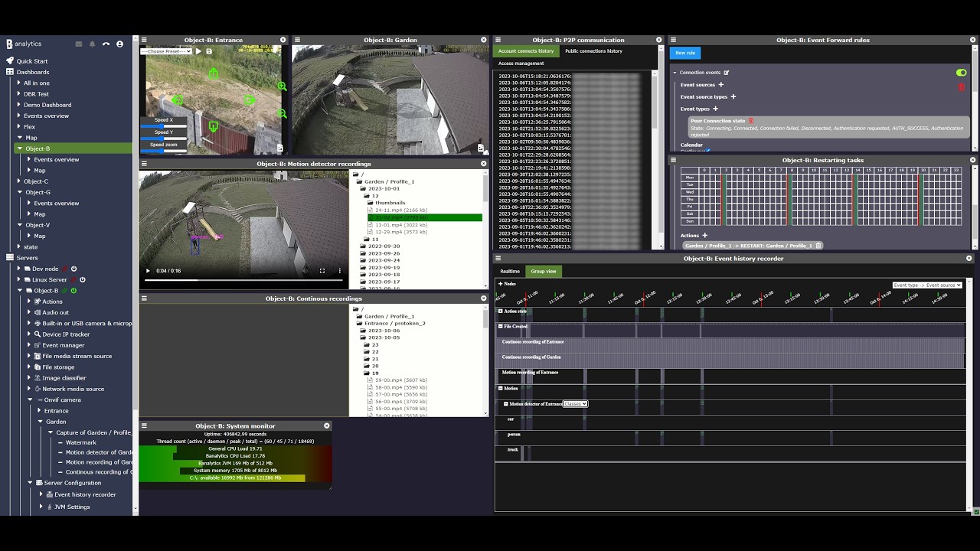Viewport: 980px width, 551px height.
Task: Click the phone hang-up icon in the header
Action: click(x=106, y=44)
